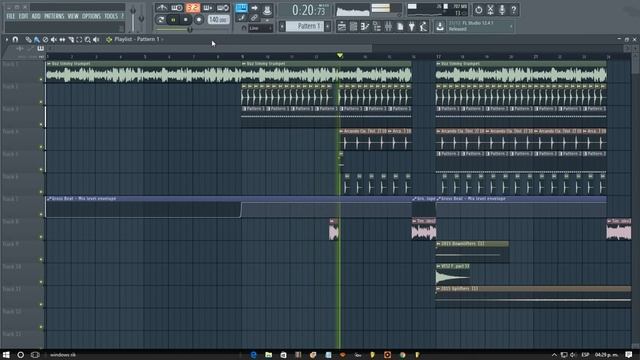
Task: Click the help question mark icon
Action: (514, 9)
